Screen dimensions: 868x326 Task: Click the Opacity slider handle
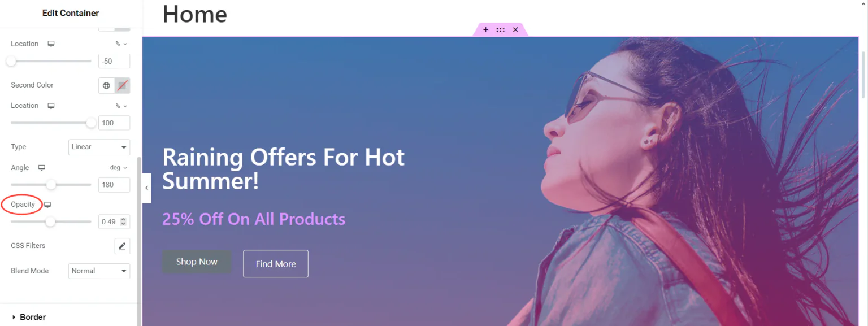pos(50,222)
